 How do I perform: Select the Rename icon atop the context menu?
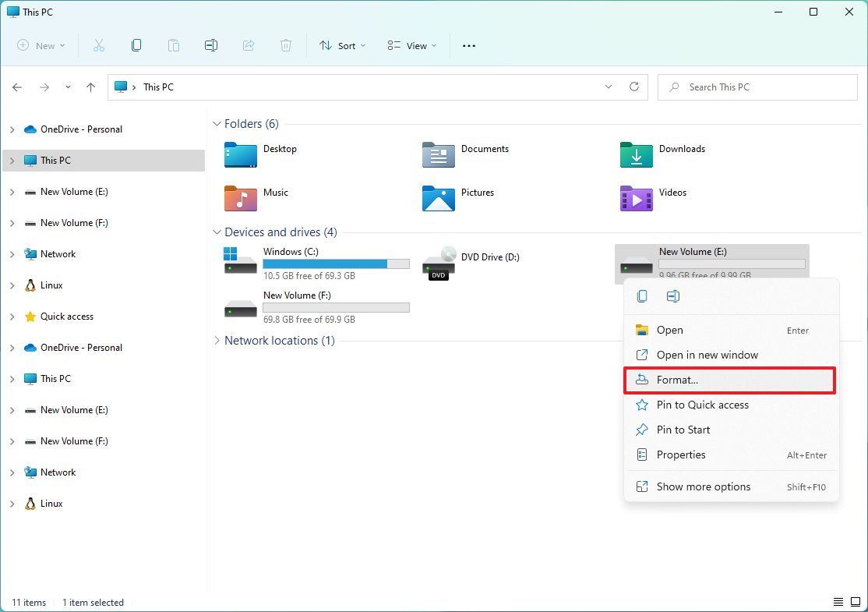[672, 296]
